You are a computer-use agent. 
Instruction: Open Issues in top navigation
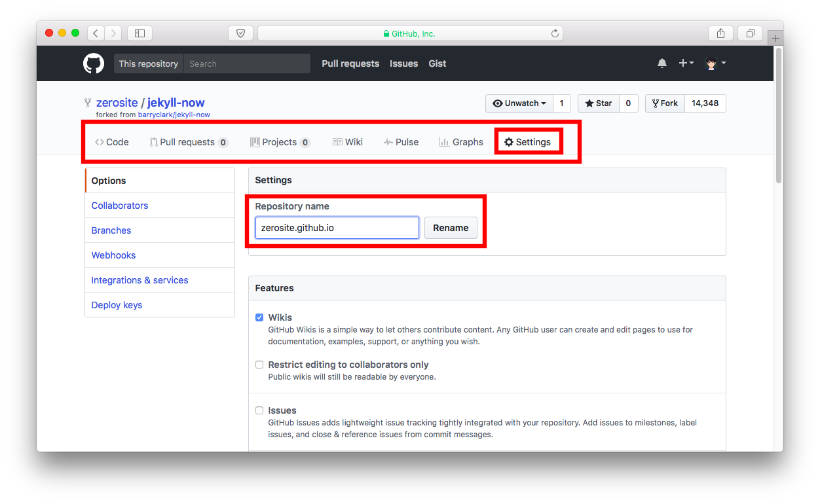click(x=403, y=63)
